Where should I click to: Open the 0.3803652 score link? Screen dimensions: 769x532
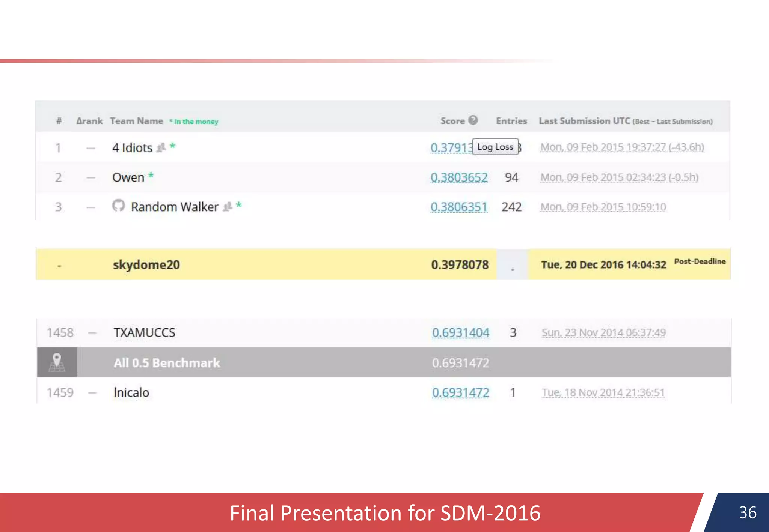click(x=459, y=177)
